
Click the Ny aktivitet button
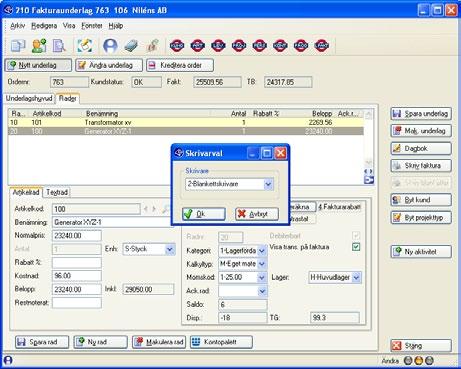point(421,252)
